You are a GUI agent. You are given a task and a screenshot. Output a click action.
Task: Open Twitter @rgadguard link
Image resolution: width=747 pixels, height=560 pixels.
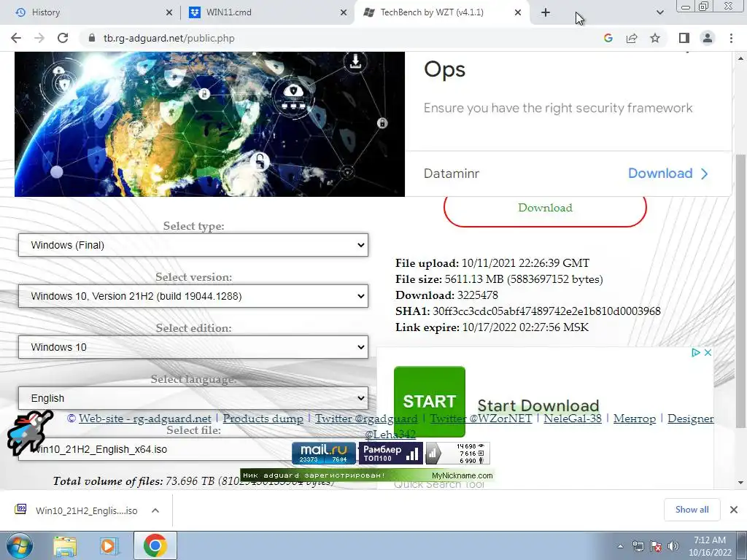[x=366, y=419]
